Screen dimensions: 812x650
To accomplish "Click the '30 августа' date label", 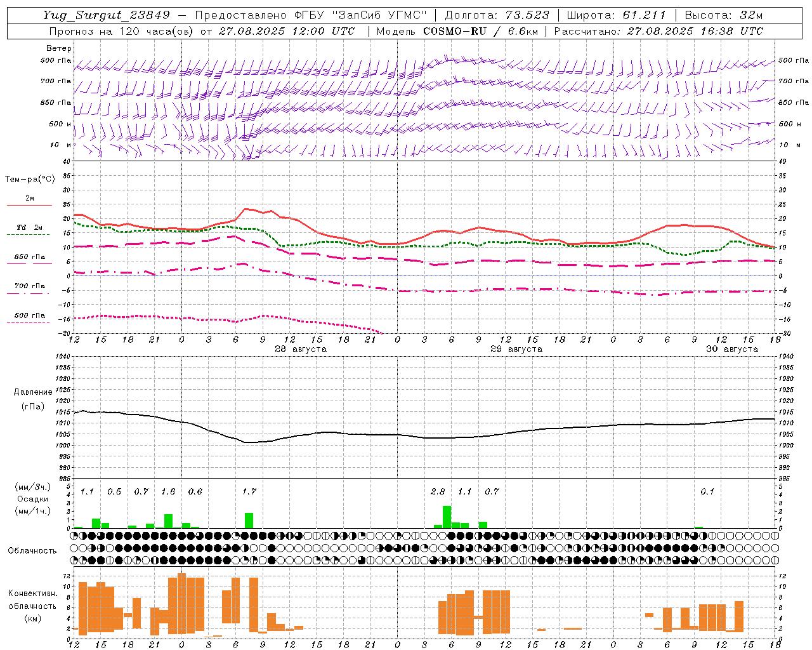I will pos(732,349).
